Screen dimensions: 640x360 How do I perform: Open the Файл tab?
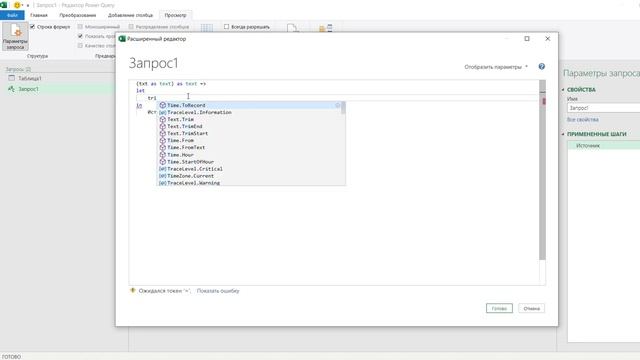pos(12,15)
